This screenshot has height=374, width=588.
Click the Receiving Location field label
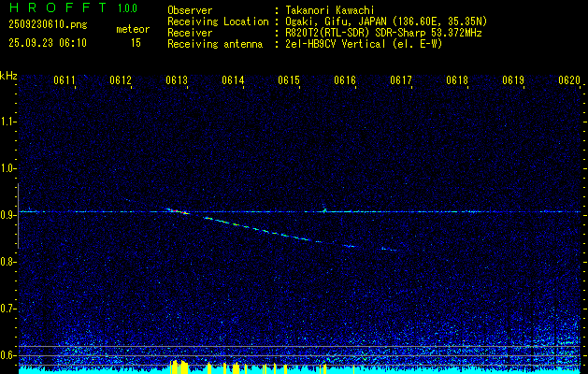coord(218,22)
